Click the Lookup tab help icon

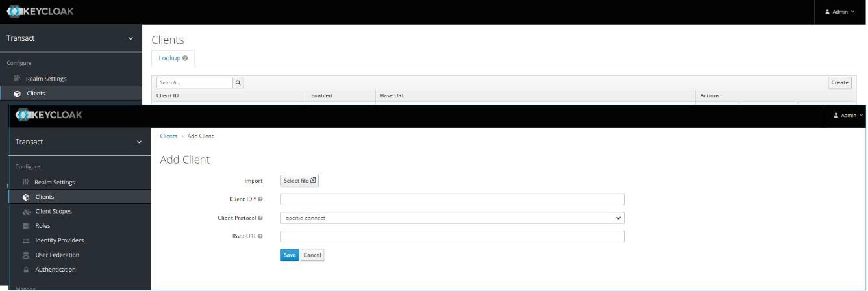point(185,58)
